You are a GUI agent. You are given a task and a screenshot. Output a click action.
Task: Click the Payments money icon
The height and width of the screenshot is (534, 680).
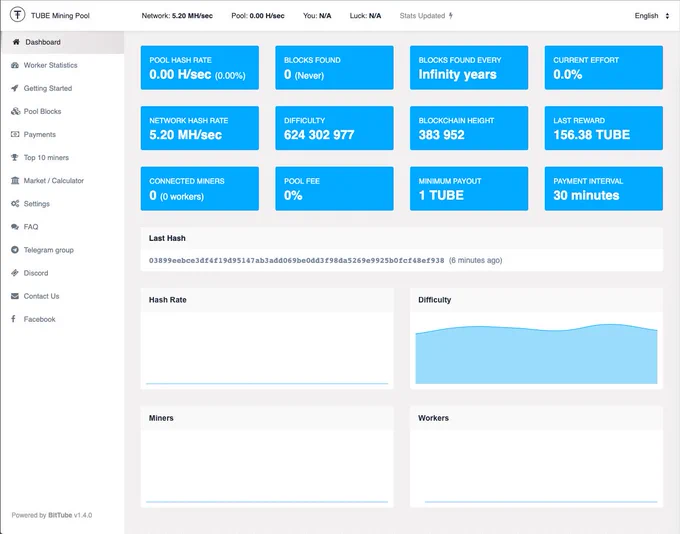coord(15,134)
